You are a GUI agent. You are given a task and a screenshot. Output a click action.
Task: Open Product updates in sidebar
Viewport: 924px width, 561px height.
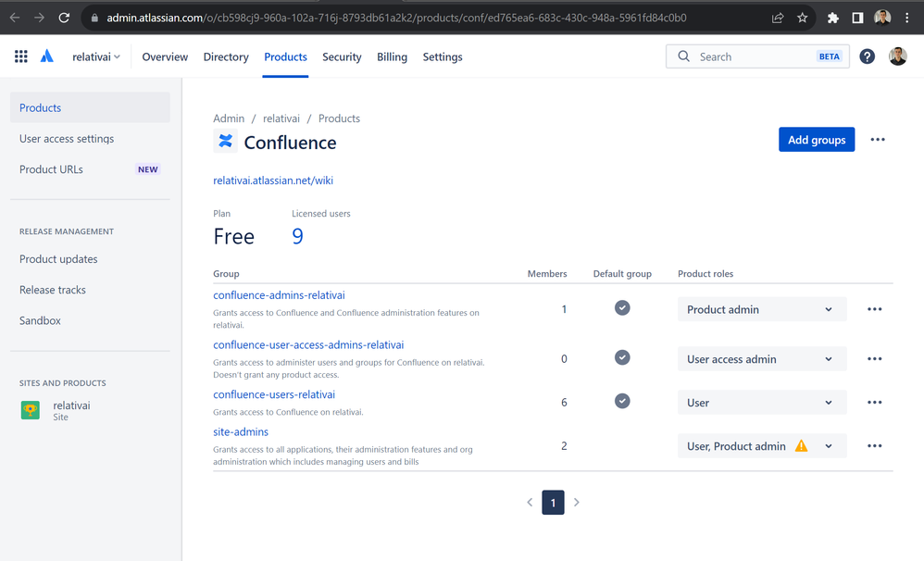[x=90, y=258]
